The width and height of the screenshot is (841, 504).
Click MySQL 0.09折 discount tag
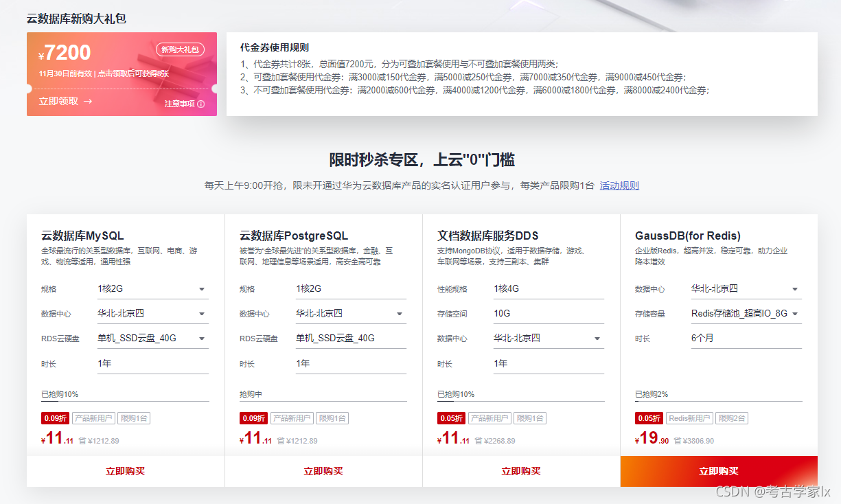point(55,418)
